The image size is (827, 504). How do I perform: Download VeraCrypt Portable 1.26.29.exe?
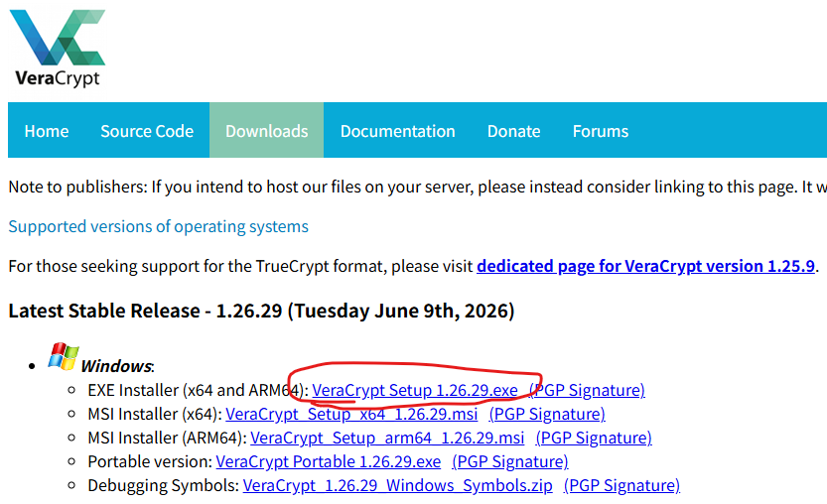point(328,461)
